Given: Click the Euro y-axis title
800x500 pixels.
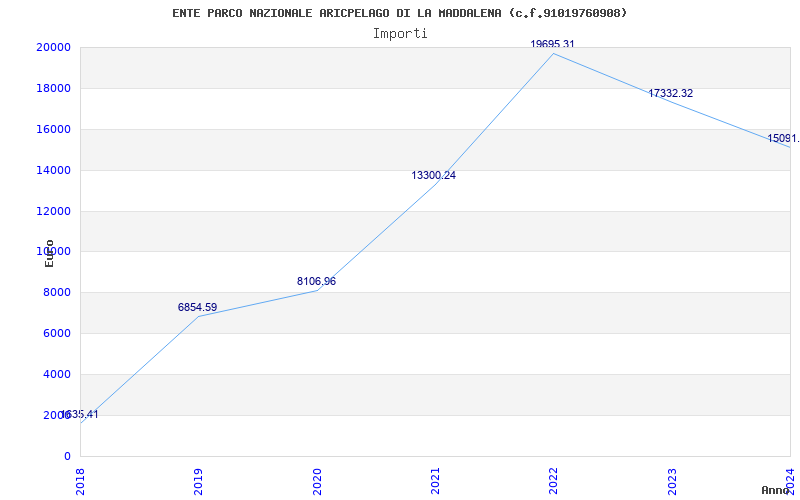Looking at the screenshot, I should tap(49, 254).
